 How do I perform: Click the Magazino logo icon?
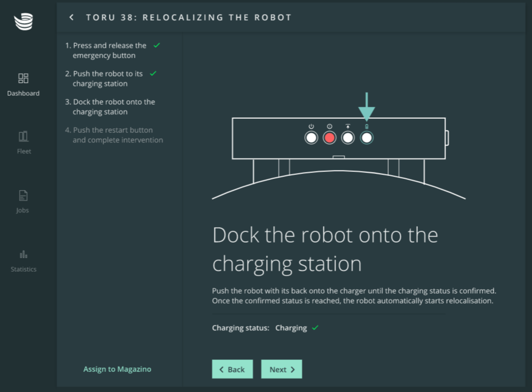point(23,22)
